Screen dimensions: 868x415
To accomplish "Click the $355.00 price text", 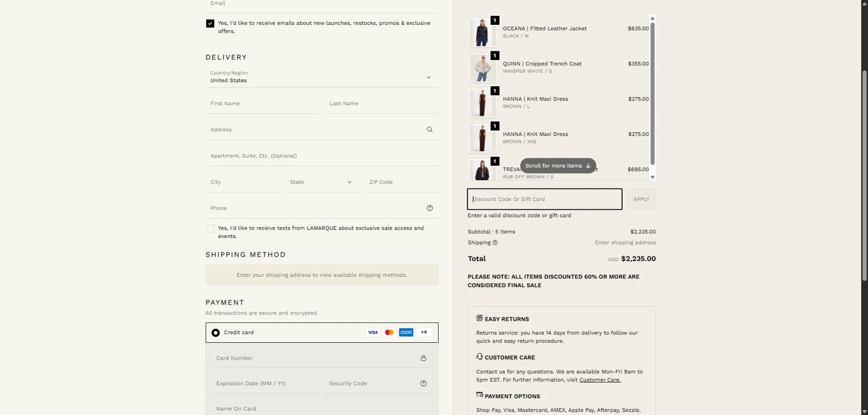I will coord(638,64).
